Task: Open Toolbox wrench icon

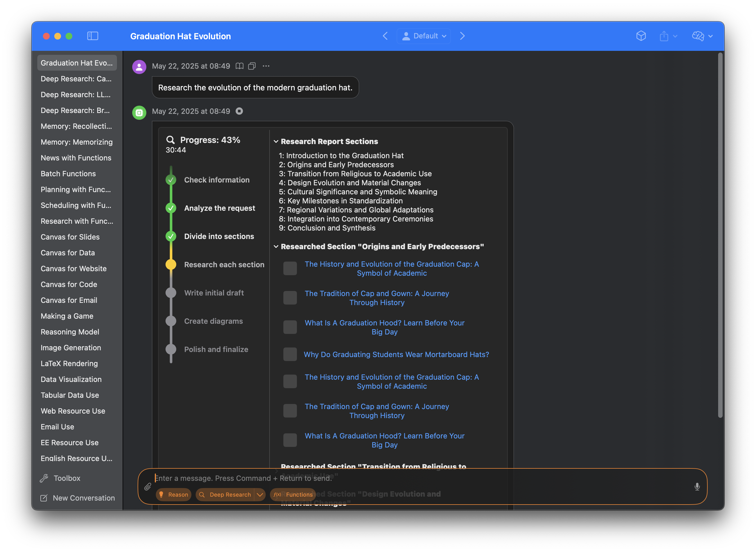Action: click(44, 478)
